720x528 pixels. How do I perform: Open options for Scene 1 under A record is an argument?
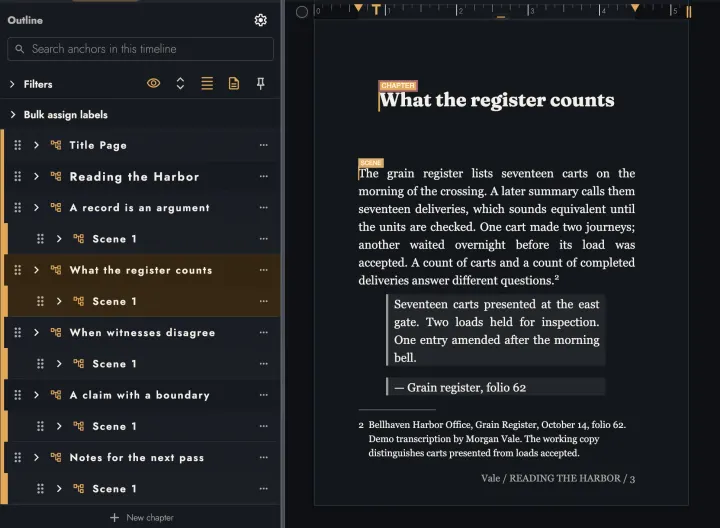[x=264, y=239]
